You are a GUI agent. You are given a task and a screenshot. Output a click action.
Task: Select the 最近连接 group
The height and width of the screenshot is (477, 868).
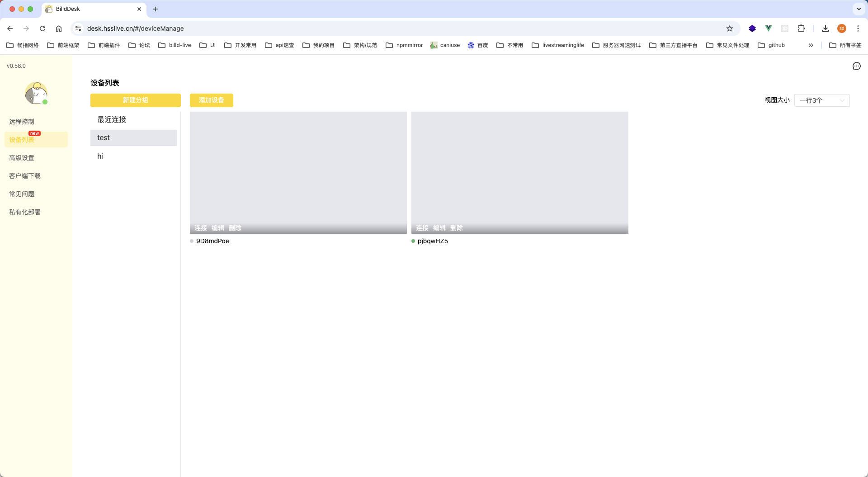[133, 120]
